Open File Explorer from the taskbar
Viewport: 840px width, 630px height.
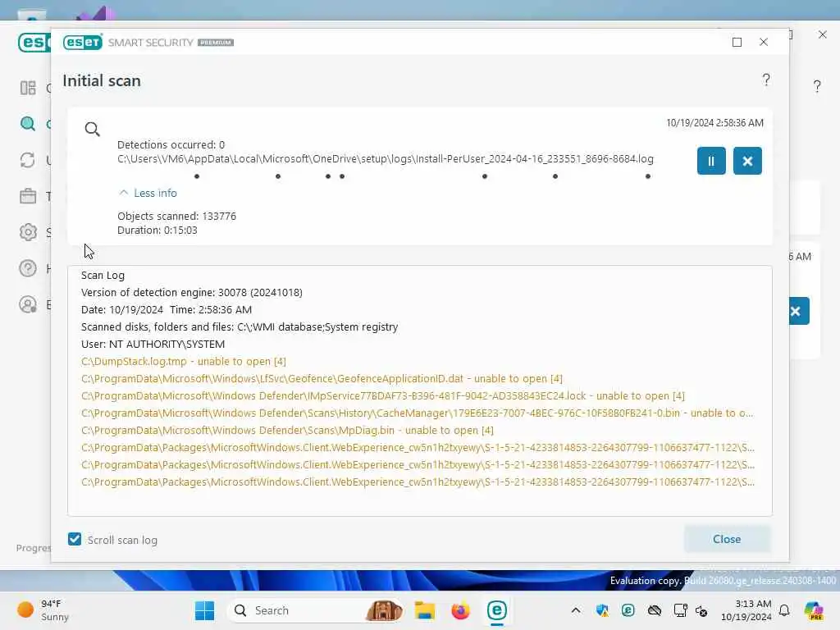pos(425,610)
